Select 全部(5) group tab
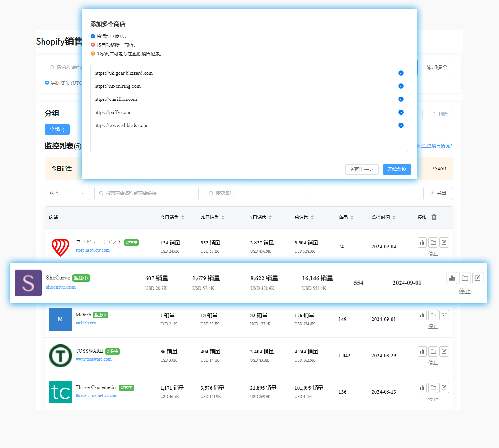The height and width of the screenshot is (448, 499). (57, 130)
